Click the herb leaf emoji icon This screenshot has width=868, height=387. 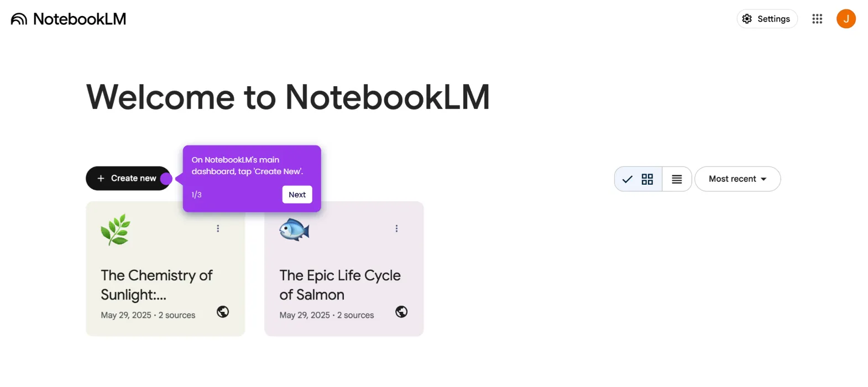click(x=116, y=229)
